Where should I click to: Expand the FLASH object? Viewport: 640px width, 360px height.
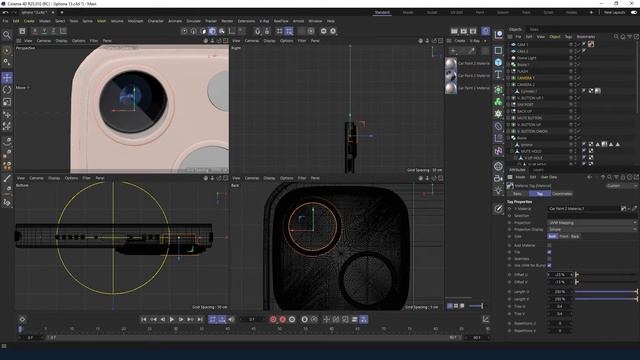pos(508,71)
